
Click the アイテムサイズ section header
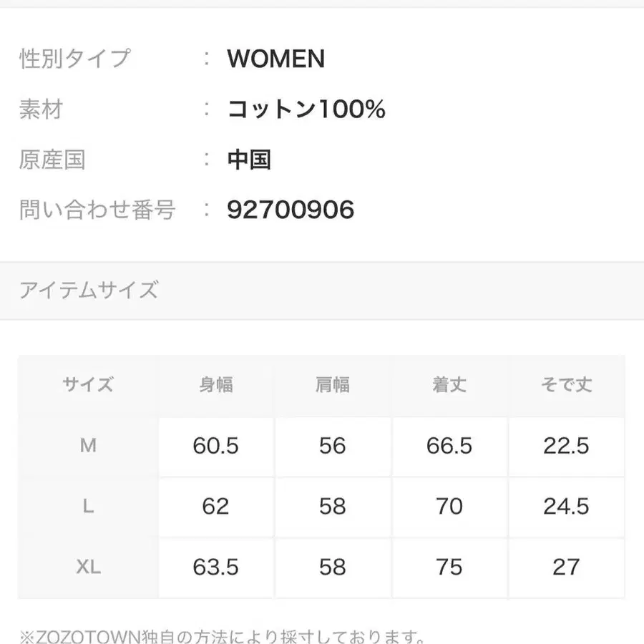[89, 290]
